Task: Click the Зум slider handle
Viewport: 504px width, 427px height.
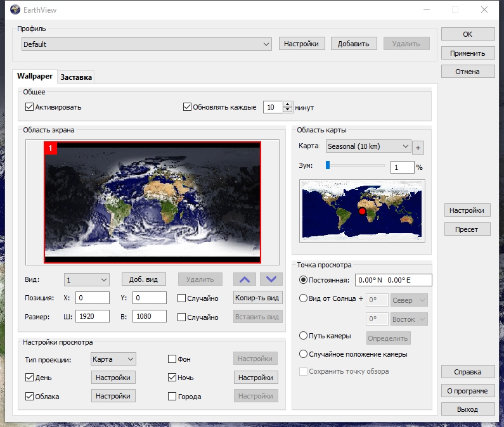Action: [x=328, y=165]
